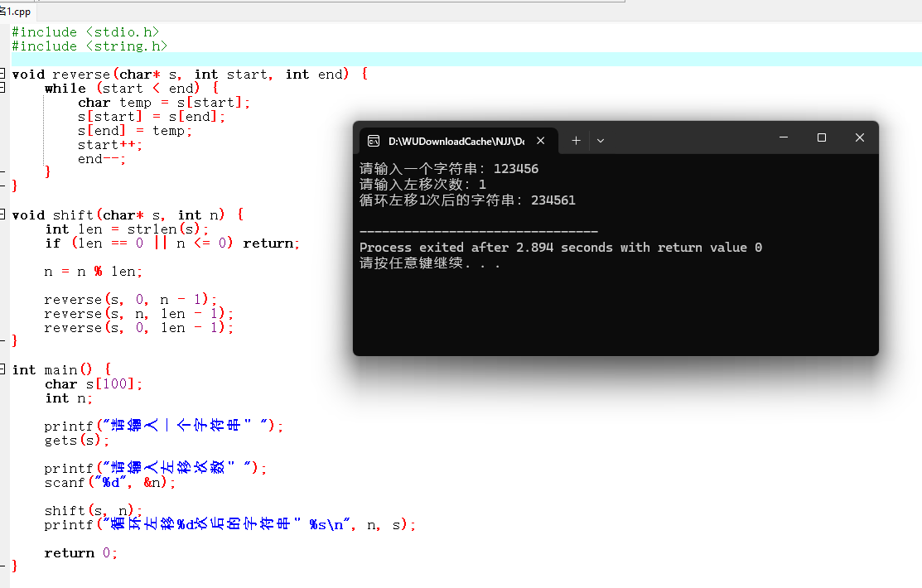Select the 1.cpp editor tab
This screenshot has height=588, width=922.
pyautogui.click(x=16, y=11)
